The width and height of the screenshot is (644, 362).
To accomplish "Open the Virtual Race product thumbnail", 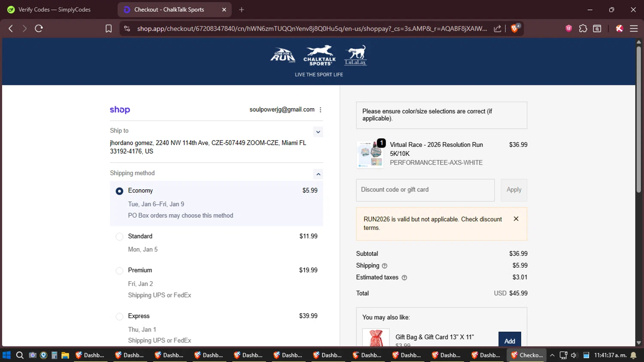I will point(370,155).
